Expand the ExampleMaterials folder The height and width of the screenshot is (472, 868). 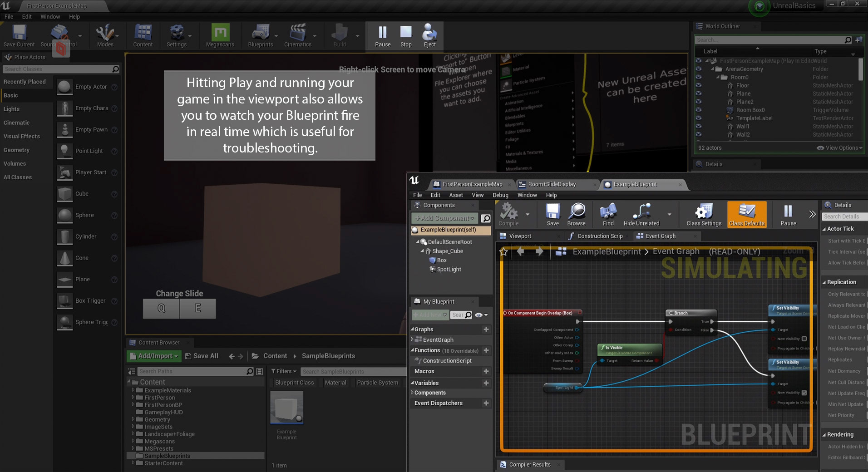(133, 390)
